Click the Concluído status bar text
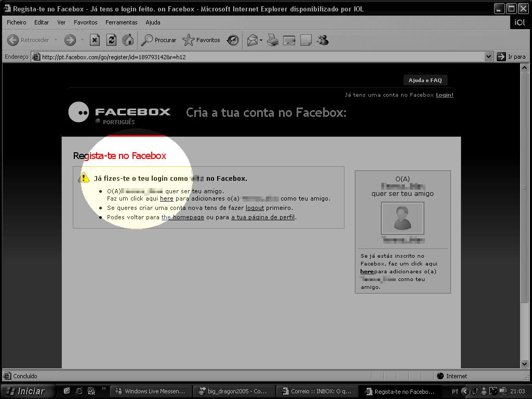This screenshot has width=532, height=399. [x=25, y=376]
